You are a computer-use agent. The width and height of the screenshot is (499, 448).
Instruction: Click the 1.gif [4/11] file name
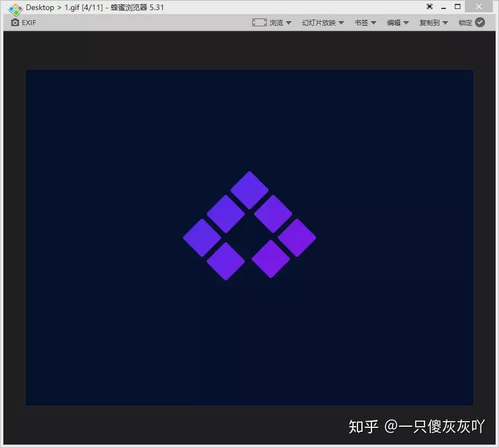pos(84,7)
